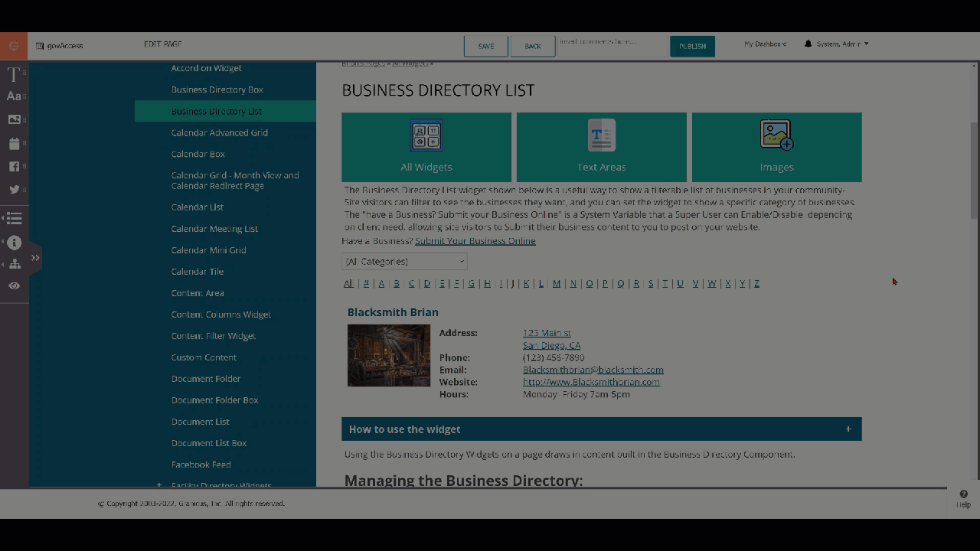Select the Text Areas tab
The height and width of the screenshot is (551, 980).
point(601,147)
